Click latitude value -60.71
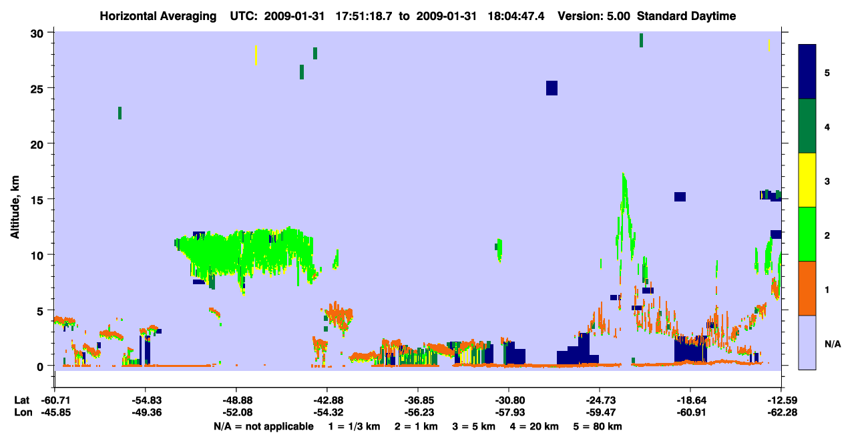The width and height of the screenshot is (868, 445). [x=55, y=400]
